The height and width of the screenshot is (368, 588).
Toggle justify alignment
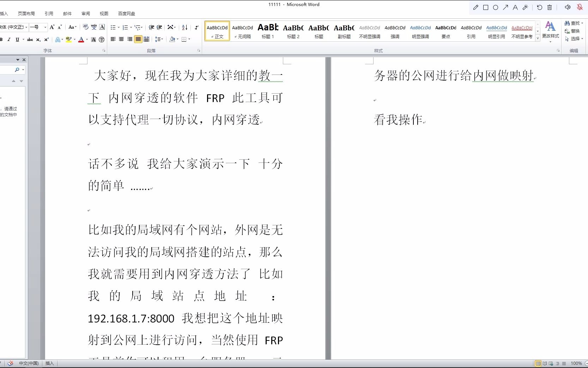[x=138, y=39]
